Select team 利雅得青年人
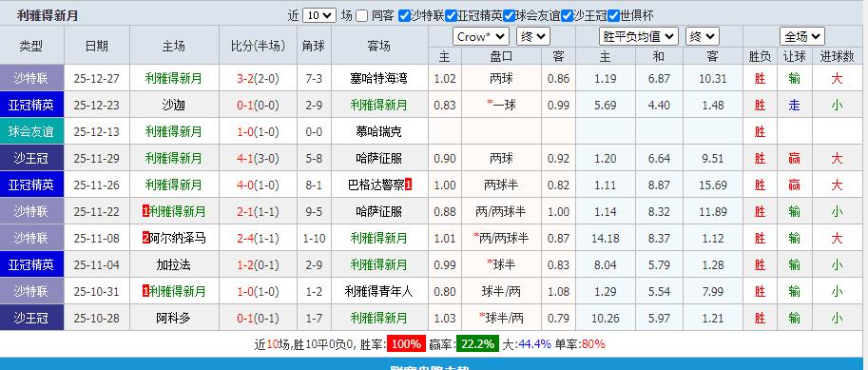This screenshot has height=370, width=868. click(x=379, y=291)
